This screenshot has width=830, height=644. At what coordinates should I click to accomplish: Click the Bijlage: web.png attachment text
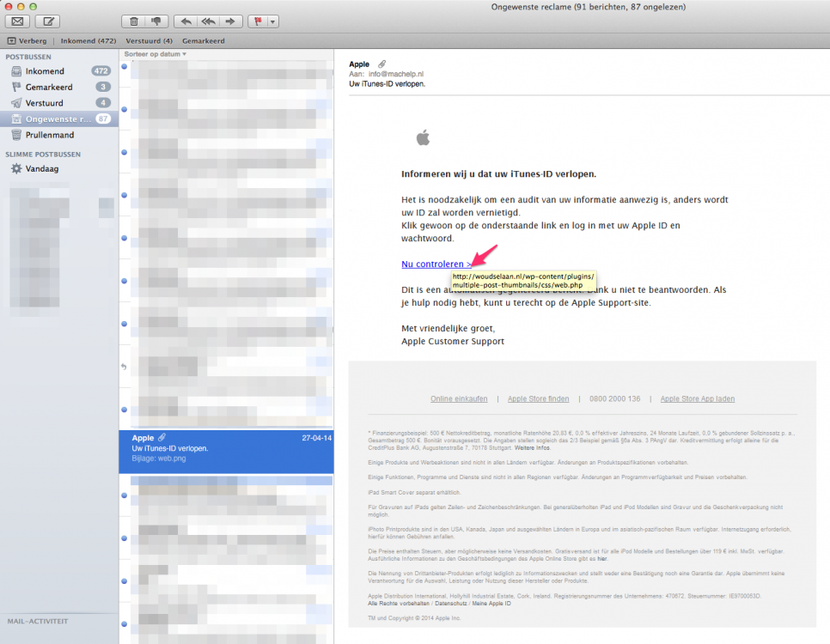(159, 459)
